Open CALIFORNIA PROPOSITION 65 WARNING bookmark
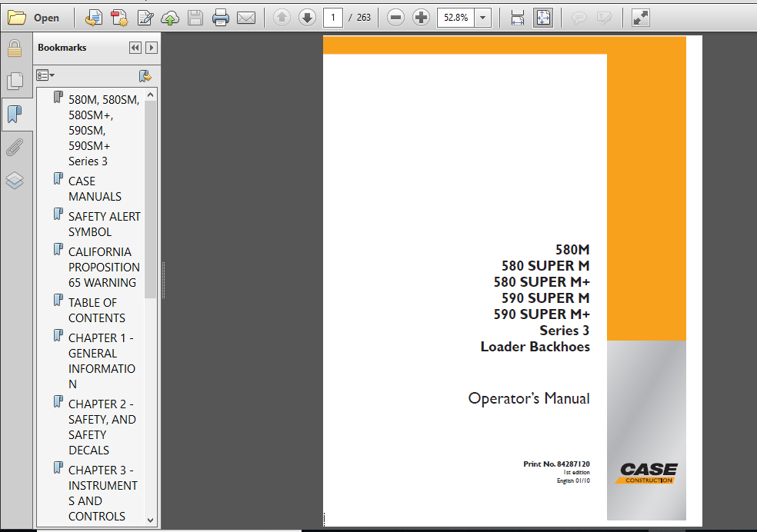The width and height of the screenshot is (757, 532). coord(104,268)
